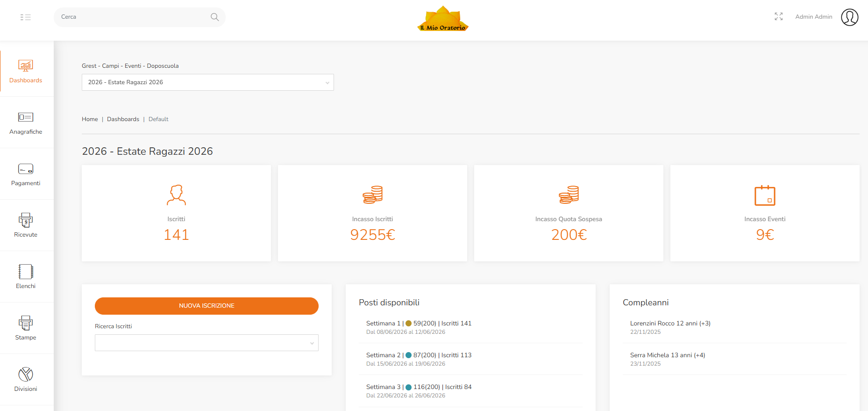Select Pagamenti label in side menu
868x411 pixels.
26,183
